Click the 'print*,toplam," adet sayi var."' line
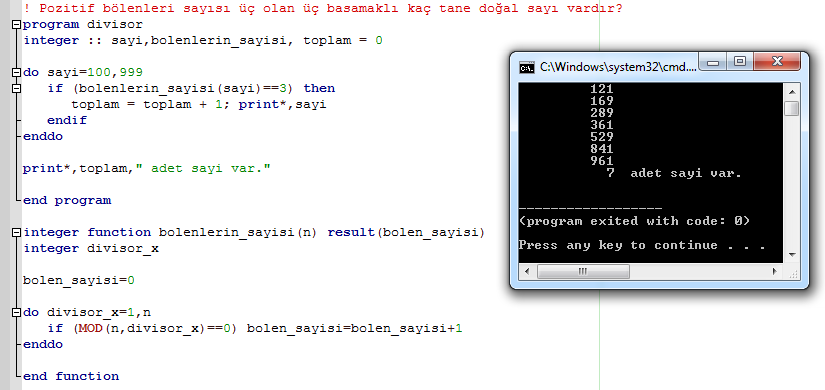The image size is (825, 390). click(x=147, y=168)
